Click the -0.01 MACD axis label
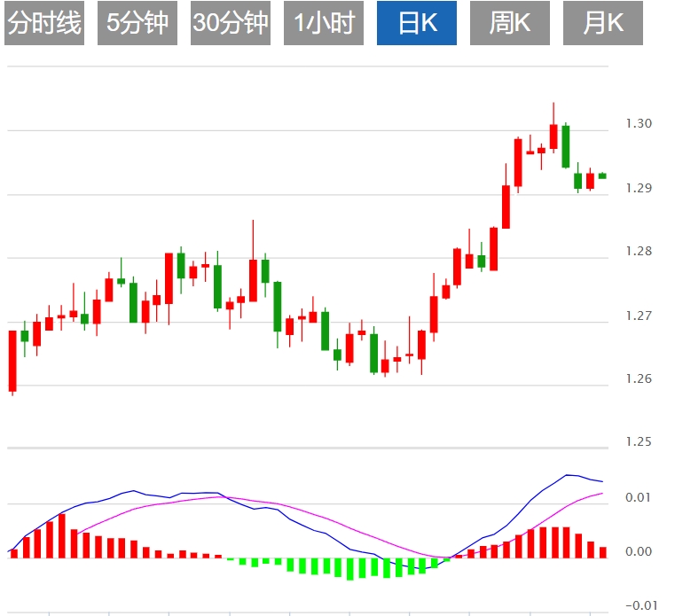This screenshot has height=616, width=675. pyautogui.click(x=641, y=605)
